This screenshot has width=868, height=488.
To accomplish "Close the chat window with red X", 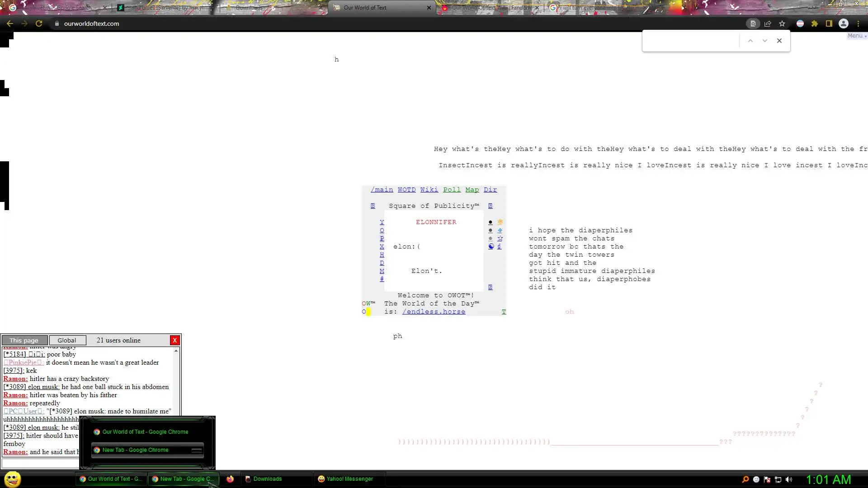I will tap(175, 340).
